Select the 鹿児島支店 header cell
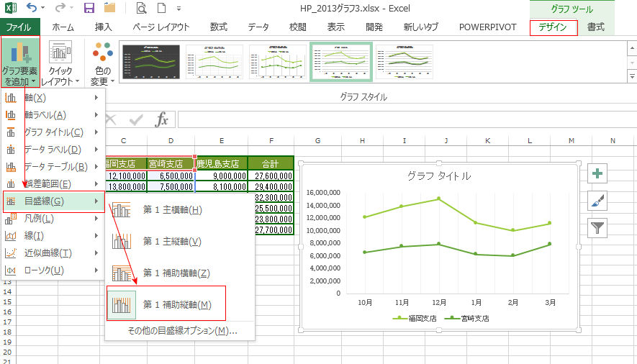Image resolution: width=637 pixels, height=364 pixels. tap(222, 163)
